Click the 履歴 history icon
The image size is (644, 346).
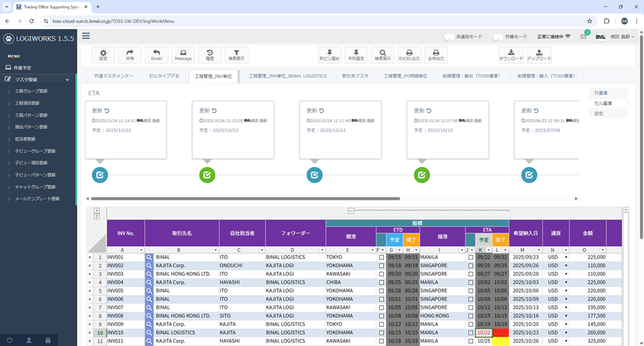pyautogui.click(x=209, y=54)
